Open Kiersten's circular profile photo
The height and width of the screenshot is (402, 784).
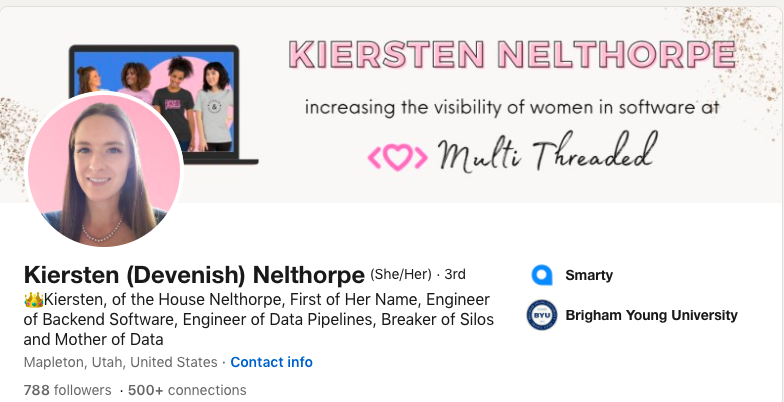pos(104,170)
